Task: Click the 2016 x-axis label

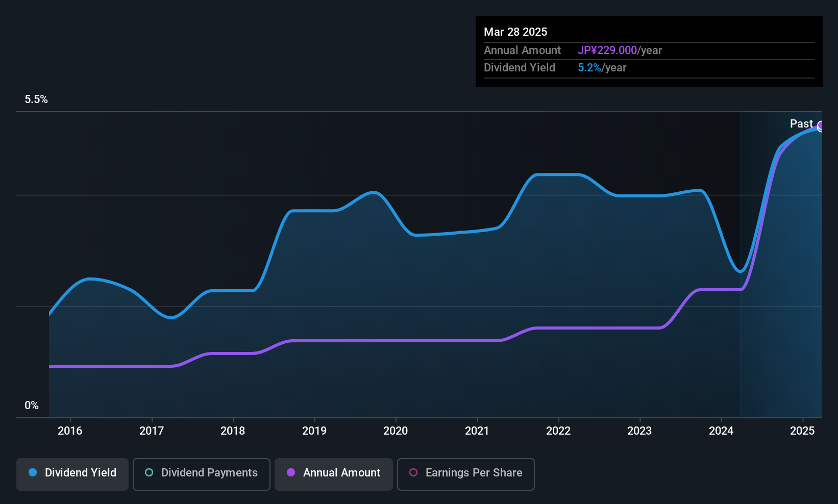Action: (x=70, y=431)
